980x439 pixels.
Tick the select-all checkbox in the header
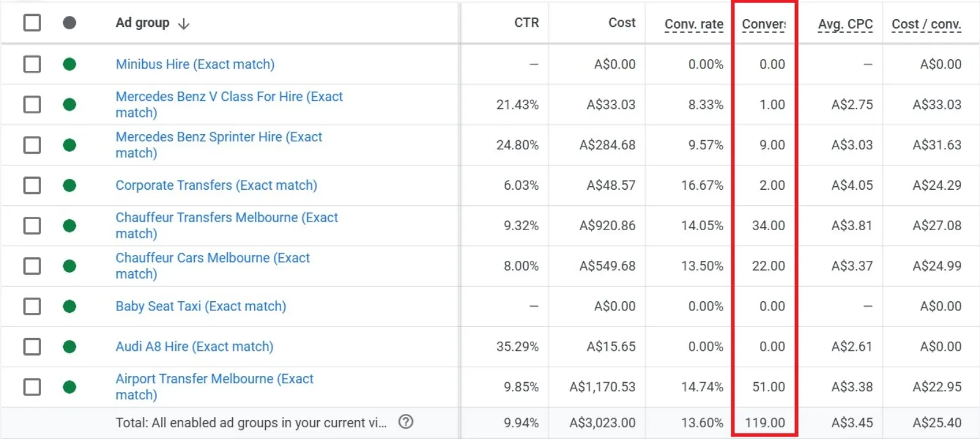click(32, 23)
